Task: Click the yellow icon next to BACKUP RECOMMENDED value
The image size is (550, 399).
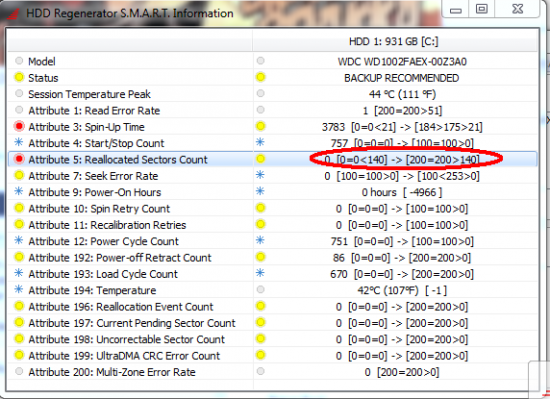Action: pos(261,77)
